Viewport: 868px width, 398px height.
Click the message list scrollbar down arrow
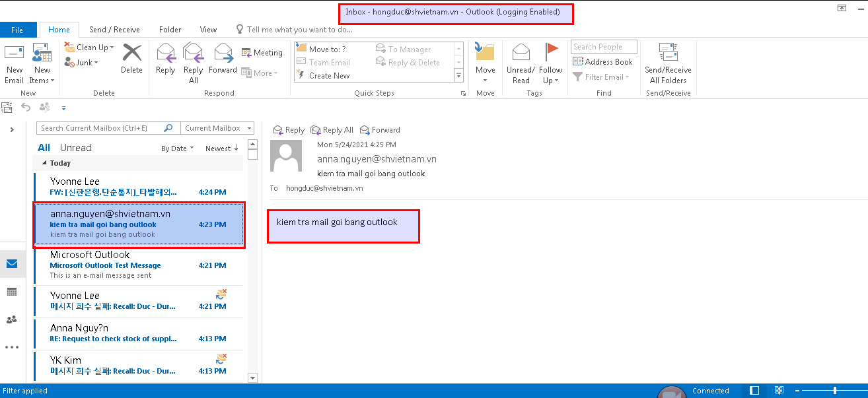coord(252,378)
